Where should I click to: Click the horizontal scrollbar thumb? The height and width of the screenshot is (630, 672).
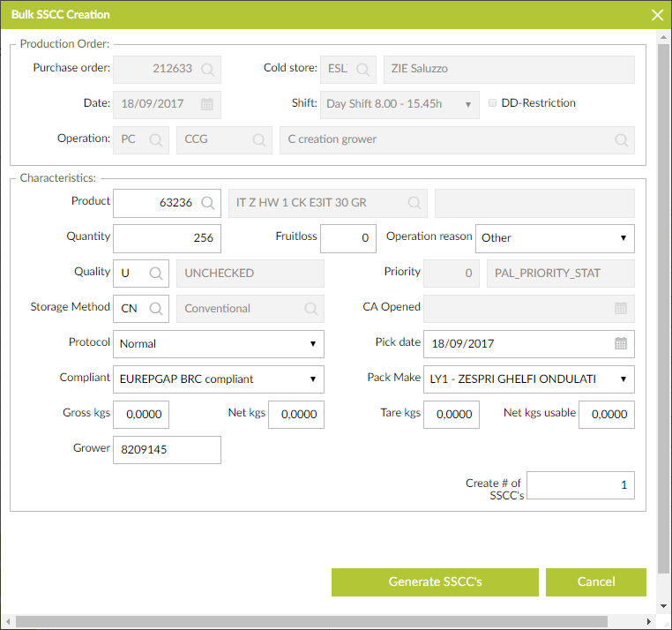[311, 621]
